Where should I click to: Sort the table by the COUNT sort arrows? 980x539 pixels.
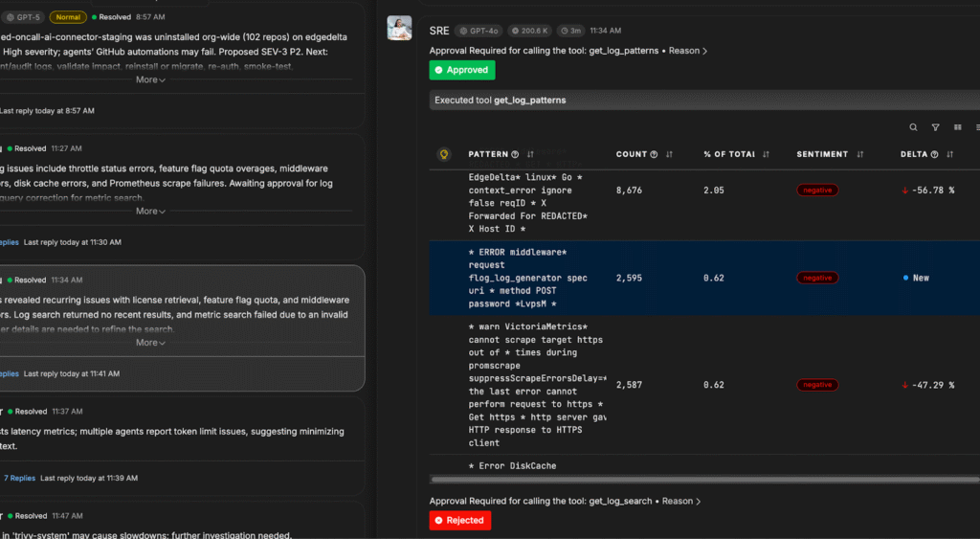pos(669,154)
